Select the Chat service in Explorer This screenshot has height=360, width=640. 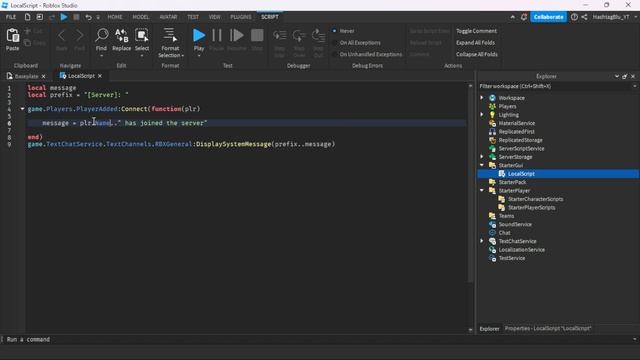(504, 233)
